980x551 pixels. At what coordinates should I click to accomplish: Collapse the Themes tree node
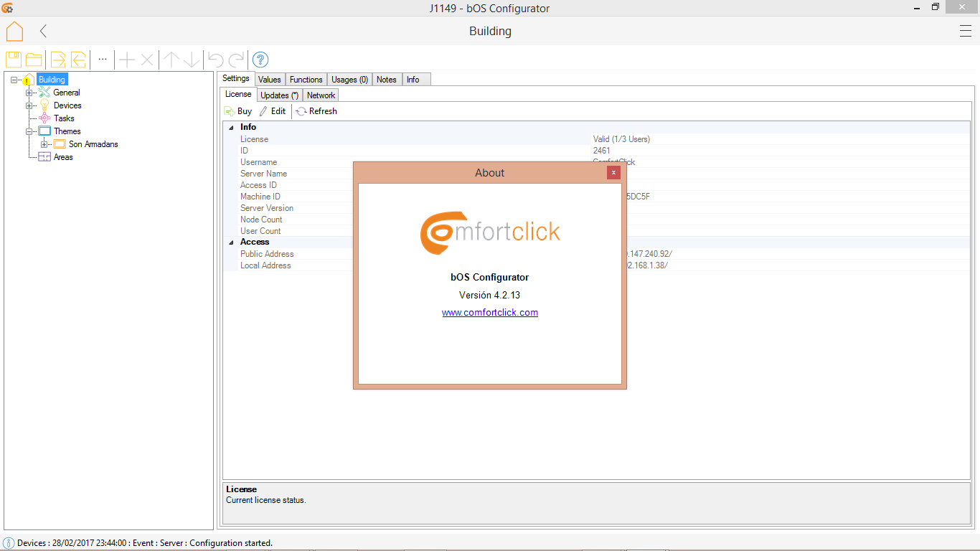[29, 131]
